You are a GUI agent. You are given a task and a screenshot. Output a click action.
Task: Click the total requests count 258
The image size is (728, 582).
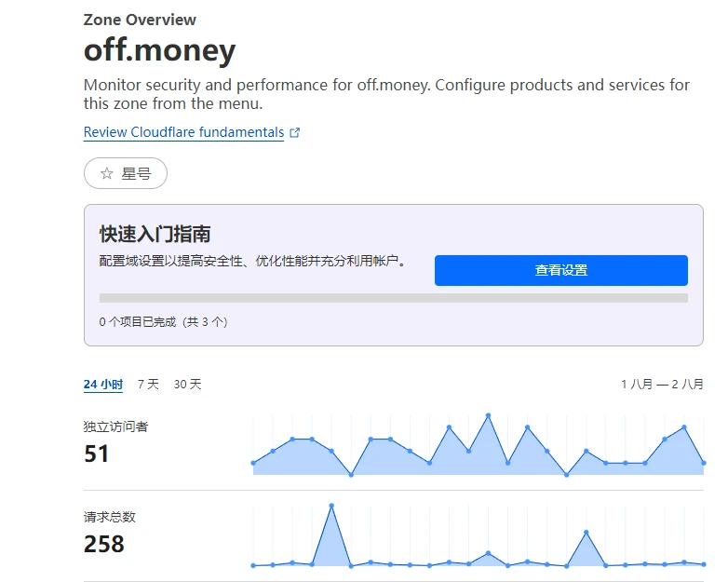[104, 544]
